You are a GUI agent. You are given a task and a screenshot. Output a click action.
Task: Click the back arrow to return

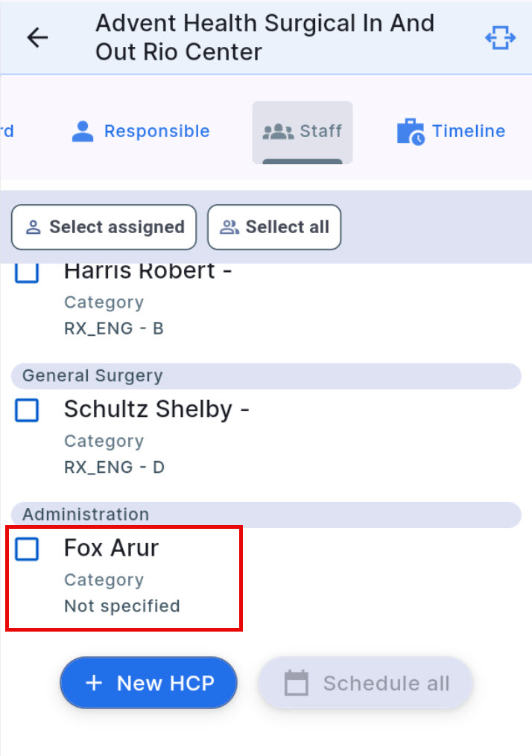[x=37, y=36]
